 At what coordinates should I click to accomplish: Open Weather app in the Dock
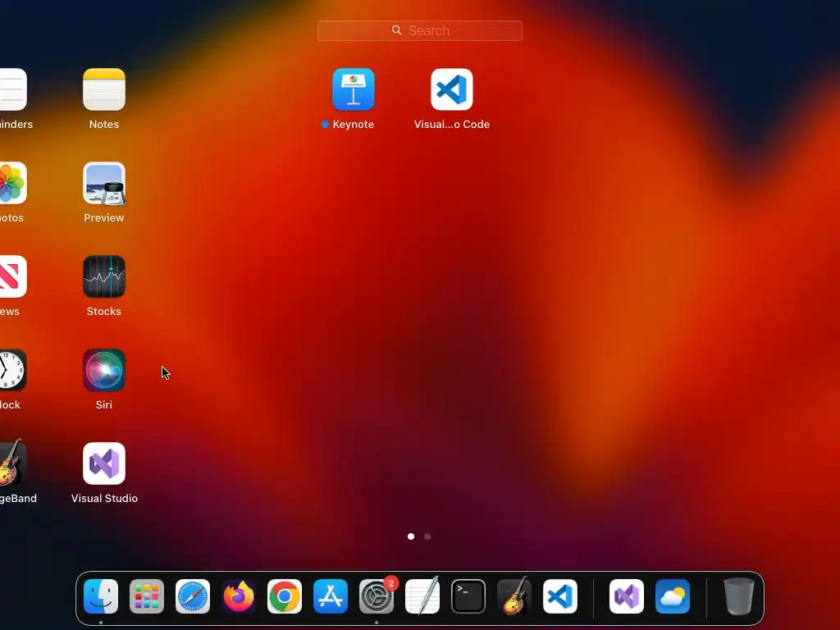(x=673, y=596)
